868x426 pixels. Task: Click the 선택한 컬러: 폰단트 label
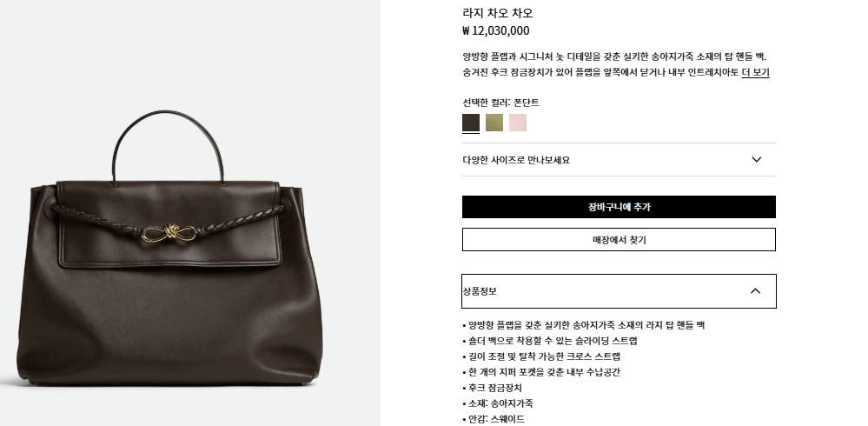click(501, 103)
